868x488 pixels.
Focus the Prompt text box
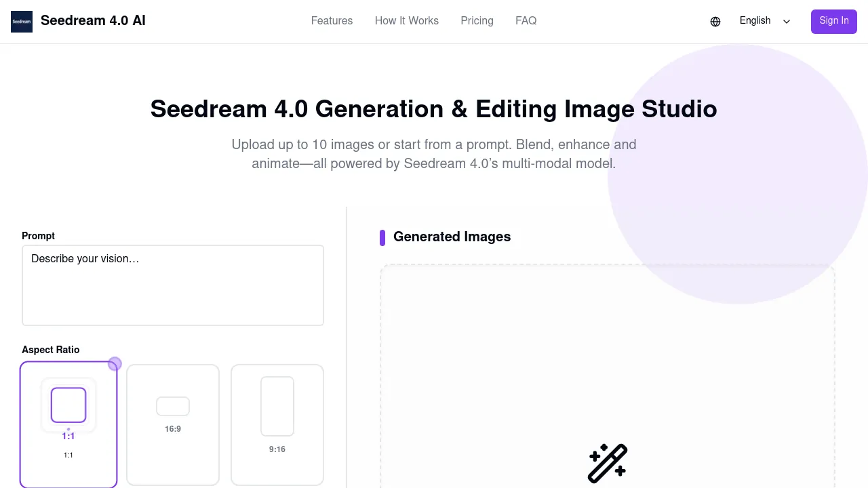click(x=173, y=285)
